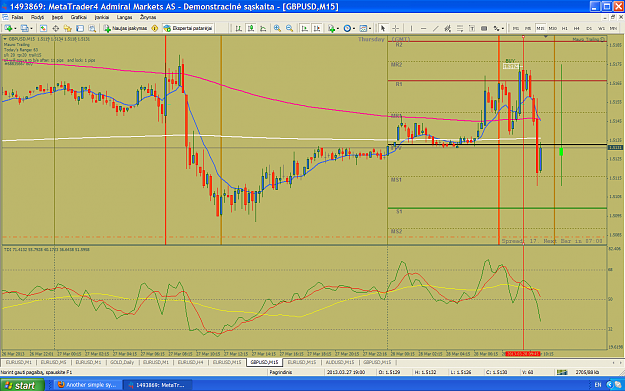Open the periods clock icon
The width and height of the screenshot is (625, 391).
(x=347, y=28)
